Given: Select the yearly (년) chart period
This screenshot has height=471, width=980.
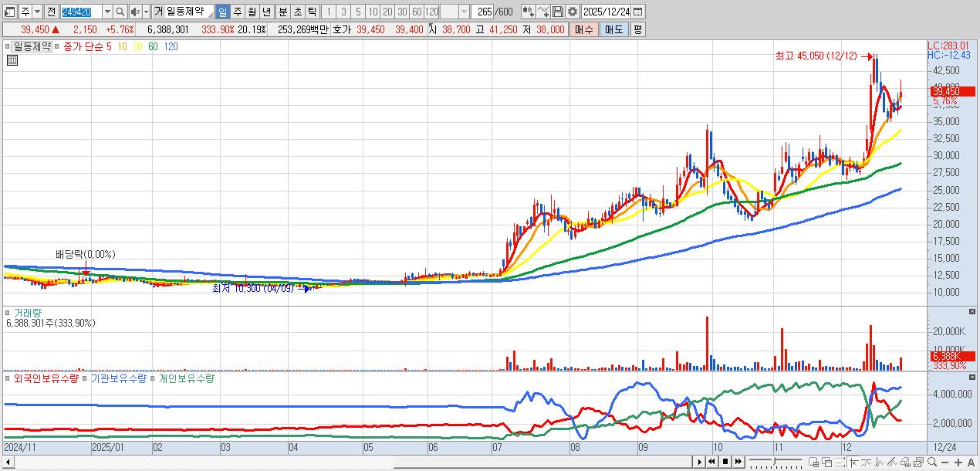Looking at the screenshot, I should pos(266,12).
